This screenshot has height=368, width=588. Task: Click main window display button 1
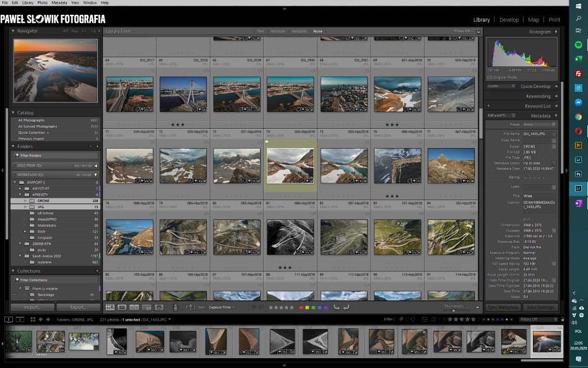(8, 320)
